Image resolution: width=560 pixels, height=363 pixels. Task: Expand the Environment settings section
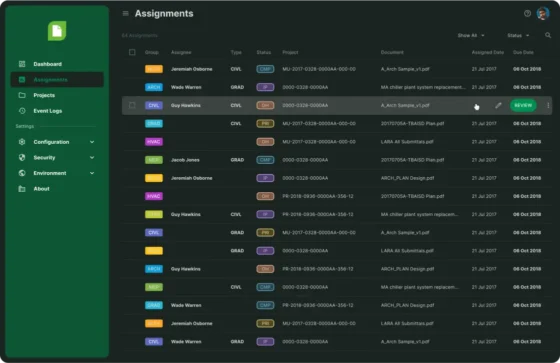coord(57,173)
